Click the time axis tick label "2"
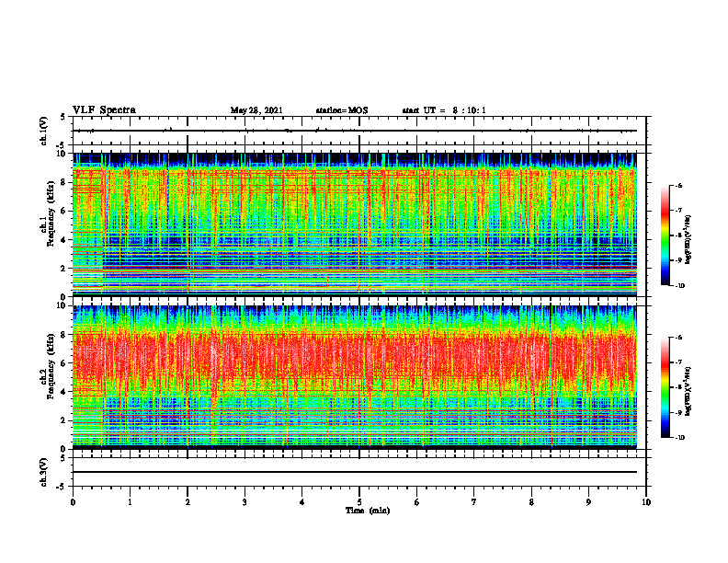The height and width of the screenshot is (563, 728). pos(188,502)
